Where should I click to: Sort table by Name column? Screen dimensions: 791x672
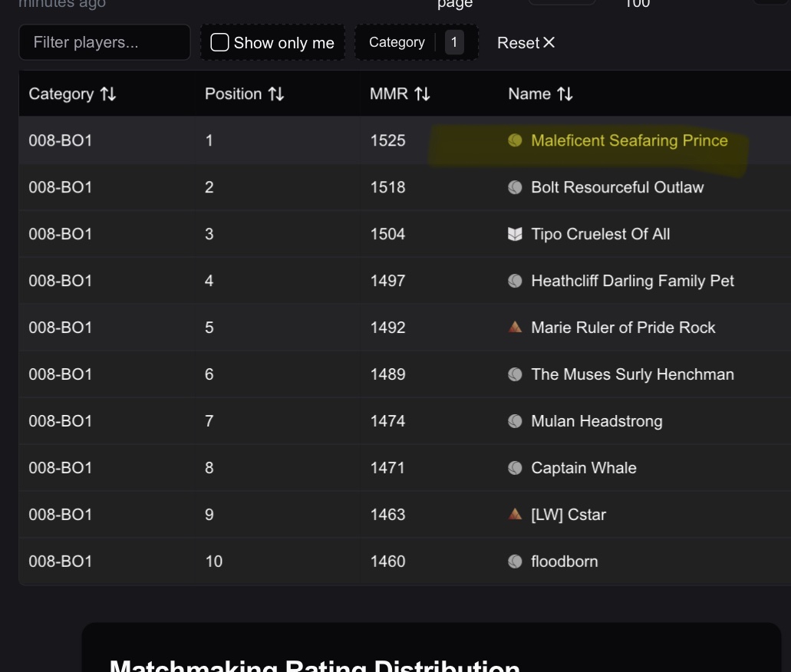540,94
